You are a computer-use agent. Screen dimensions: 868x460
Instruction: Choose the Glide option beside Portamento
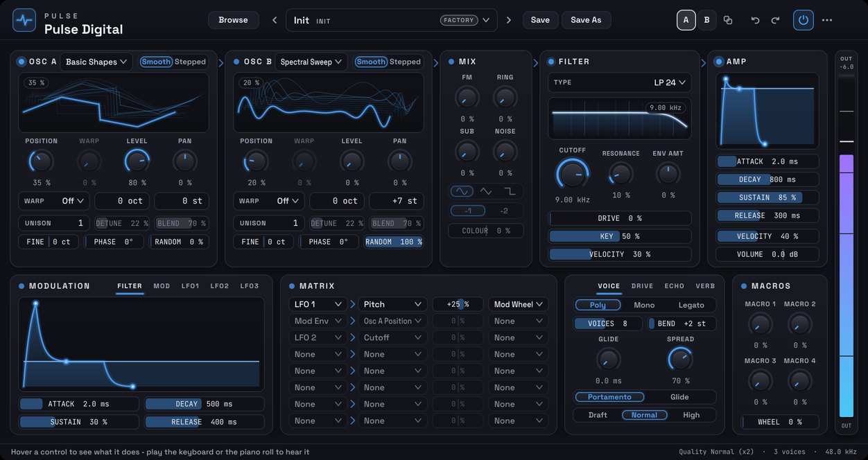point(679,397)
